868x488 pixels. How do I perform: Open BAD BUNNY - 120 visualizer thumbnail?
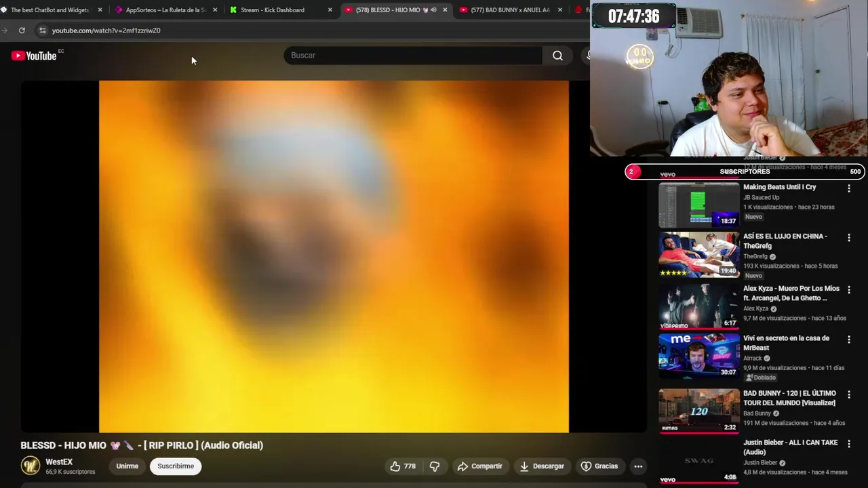tap(699, 411)
